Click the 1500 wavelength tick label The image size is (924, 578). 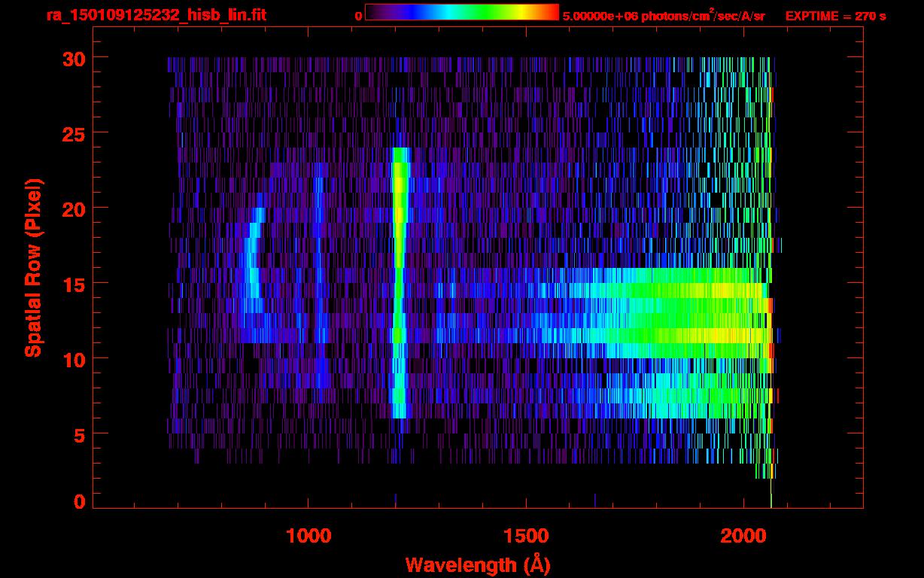(x=525, y=535)
